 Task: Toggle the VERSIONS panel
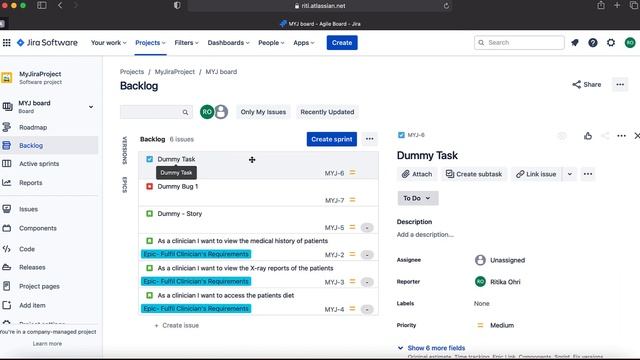click(x=124, y=150)
